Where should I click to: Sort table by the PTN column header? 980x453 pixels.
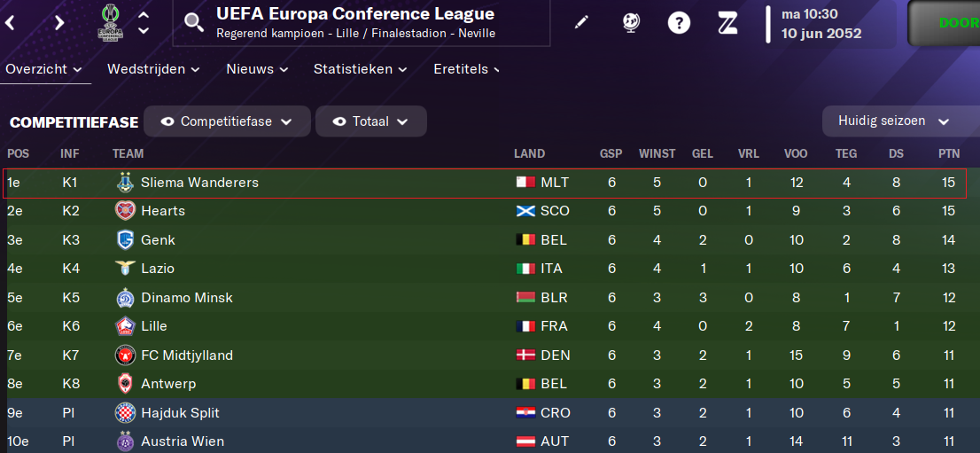pos(948,153)
